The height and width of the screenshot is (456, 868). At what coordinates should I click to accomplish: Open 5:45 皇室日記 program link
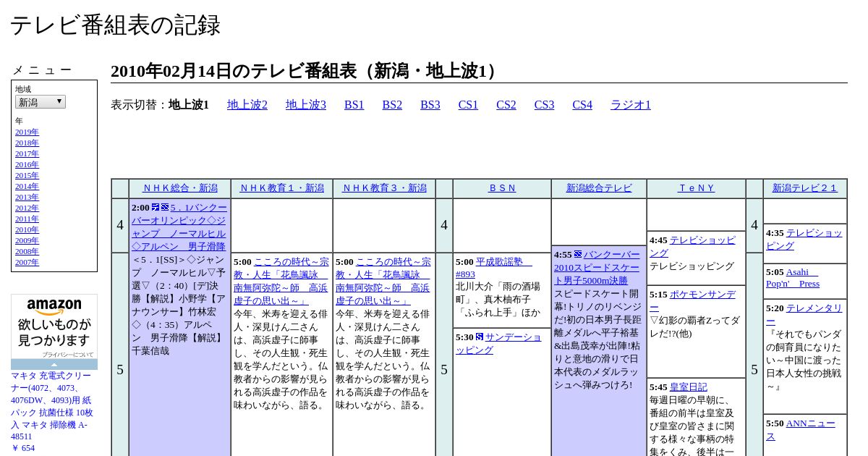click(x=688, y=387)
